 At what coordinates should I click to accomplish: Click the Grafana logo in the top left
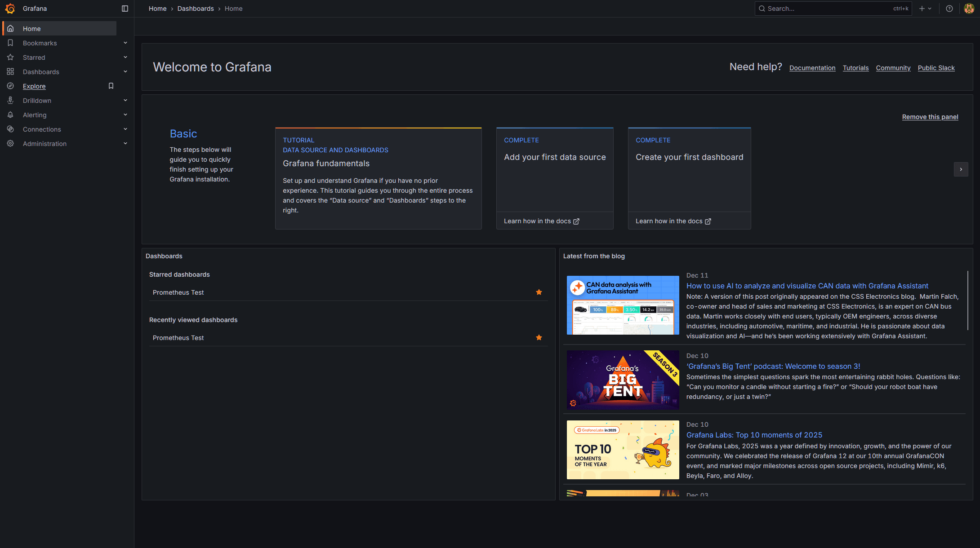[x=10, y=8]
